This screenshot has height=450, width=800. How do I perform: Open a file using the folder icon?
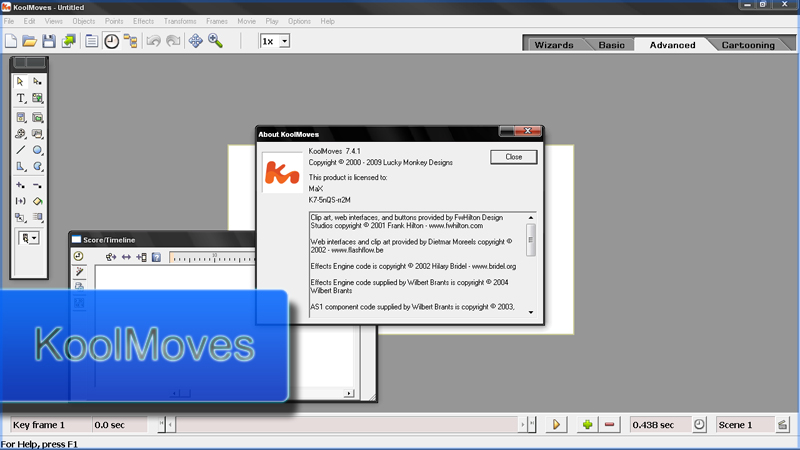click(30, 41)
